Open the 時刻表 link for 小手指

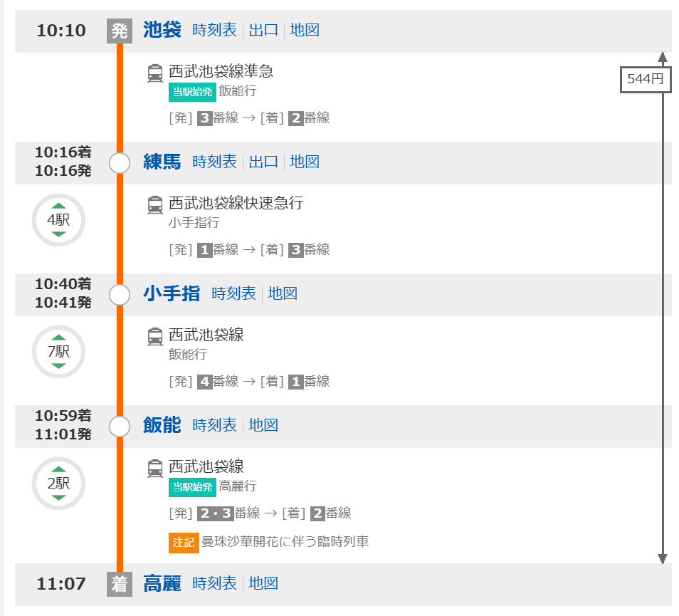(x=233, y=294)
